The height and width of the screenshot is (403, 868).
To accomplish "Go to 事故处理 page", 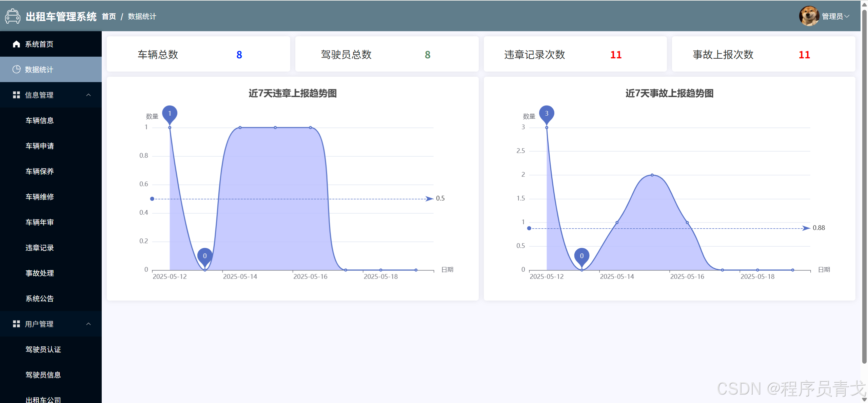I will coord(40,273).
